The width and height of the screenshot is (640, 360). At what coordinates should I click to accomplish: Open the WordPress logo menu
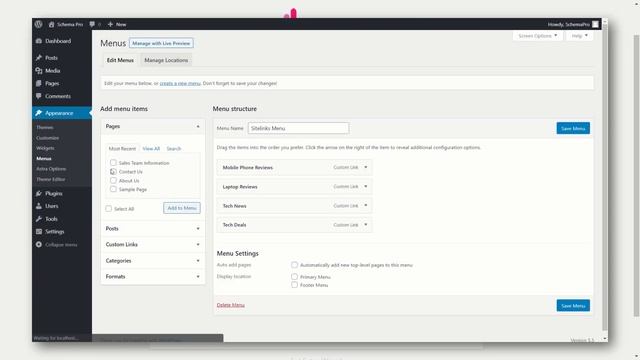tap(38, 24)
